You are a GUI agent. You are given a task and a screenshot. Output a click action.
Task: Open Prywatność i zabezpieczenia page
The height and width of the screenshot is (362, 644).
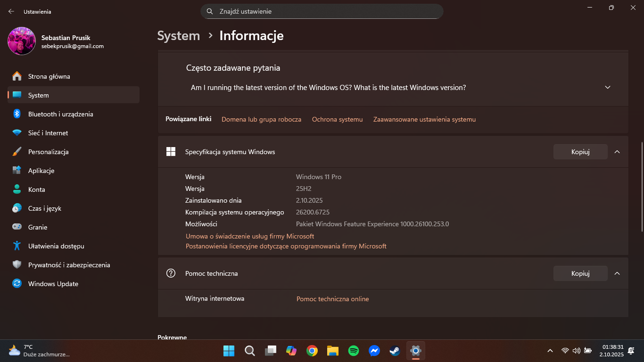[x=69, y=265]
